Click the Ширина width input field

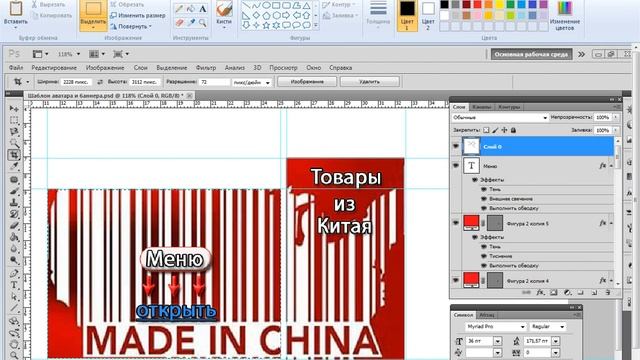click(x=76, y=82)
